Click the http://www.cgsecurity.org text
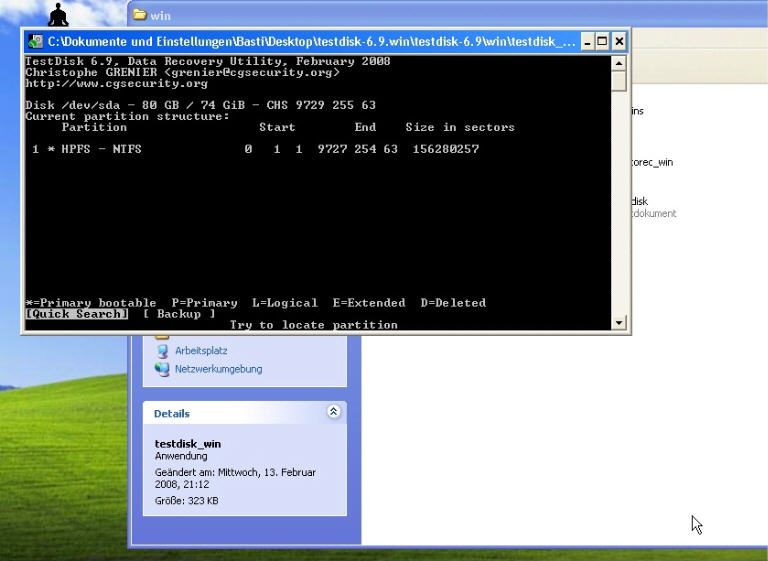 coord(117,83)
